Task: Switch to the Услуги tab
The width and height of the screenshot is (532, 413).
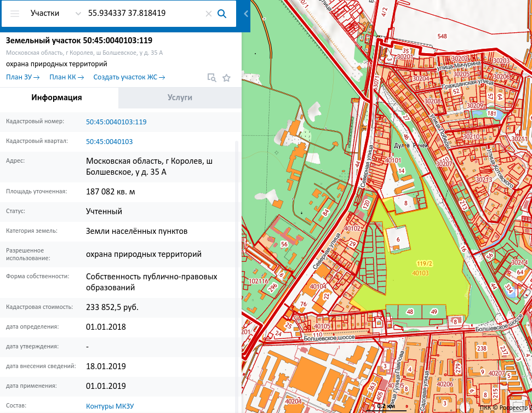Action: [x=180, y=97]
